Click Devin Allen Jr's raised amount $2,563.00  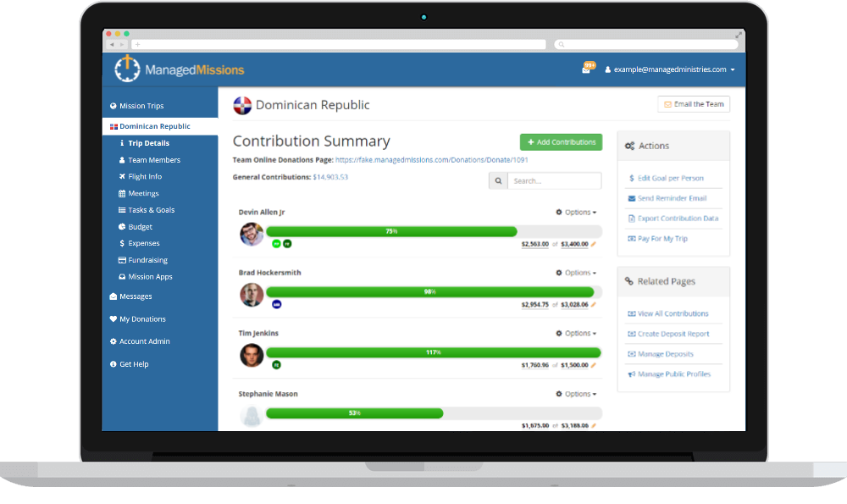point(534,244)
